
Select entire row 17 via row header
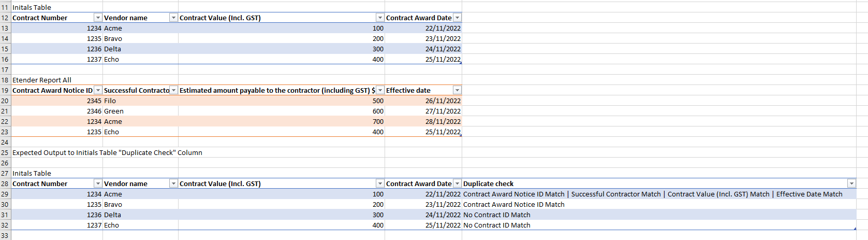point(5,69)
